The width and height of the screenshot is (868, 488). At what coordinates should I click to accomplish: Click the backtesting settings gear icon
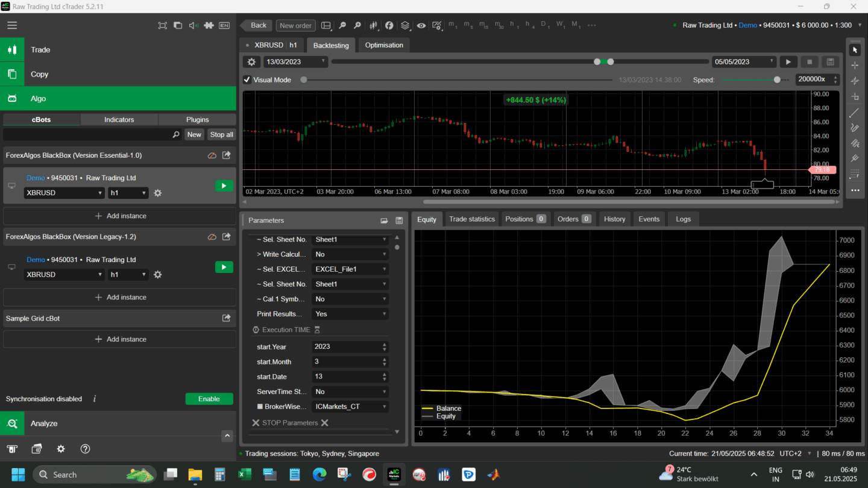tap(251, 62)
